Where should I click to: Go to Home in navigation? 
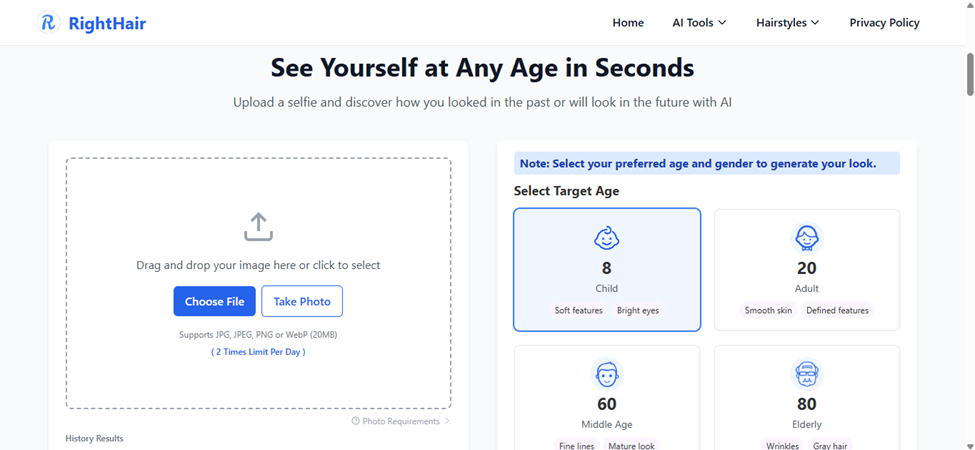point(628,23)
